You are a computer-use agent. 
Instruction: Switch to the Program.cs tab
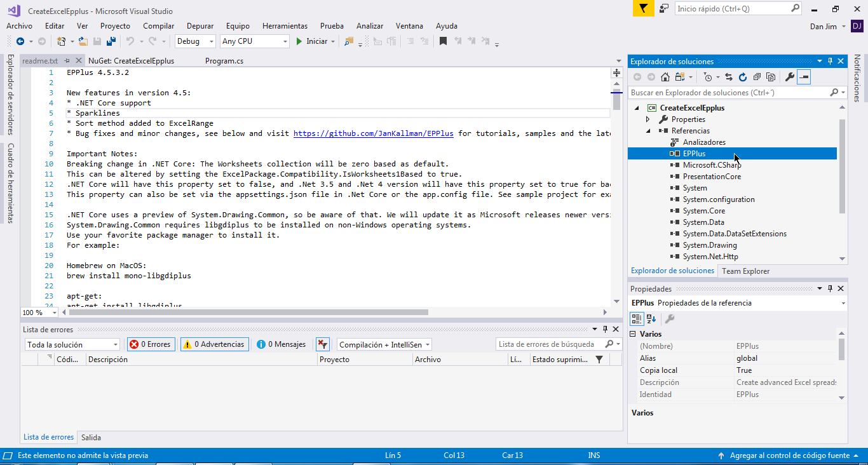point(224,61)
